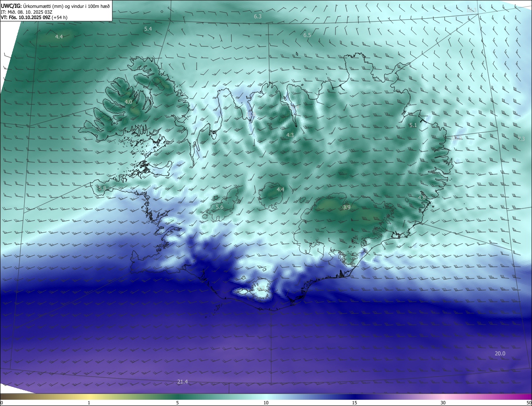The image size is (532, 406).
Task: Click the 30 tick label on the color scale
Action: pos(443,403)
